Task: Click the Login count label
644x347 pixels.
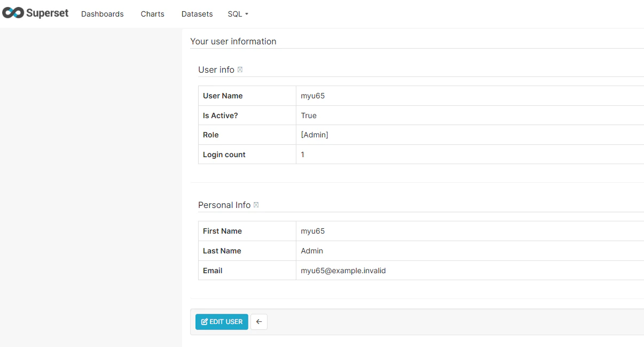Action: [224, 155]
